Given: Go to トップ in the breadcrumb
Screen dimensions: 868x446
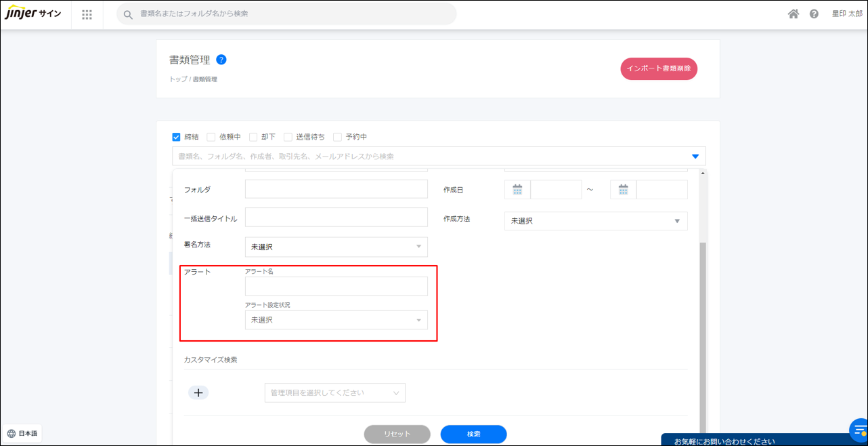Looking at the screenshot, I should pyautogui.click(x=177, y=79).
